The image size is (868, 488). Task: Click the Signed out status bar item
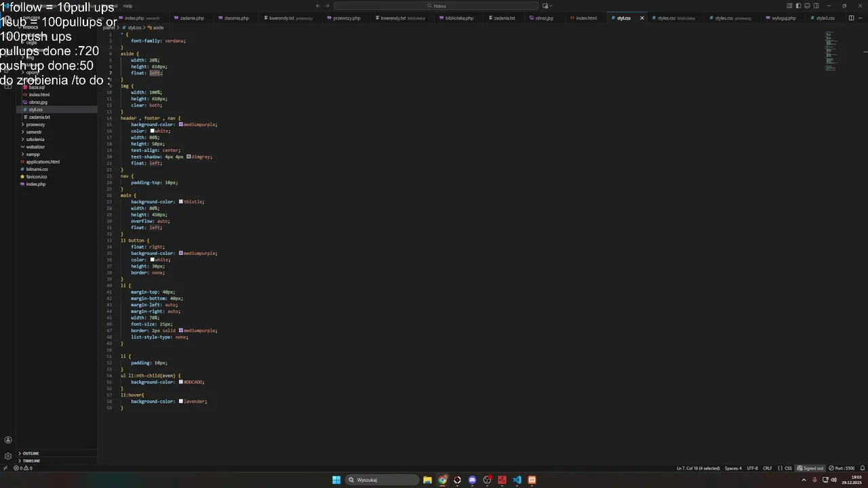[x=810, y=468]
